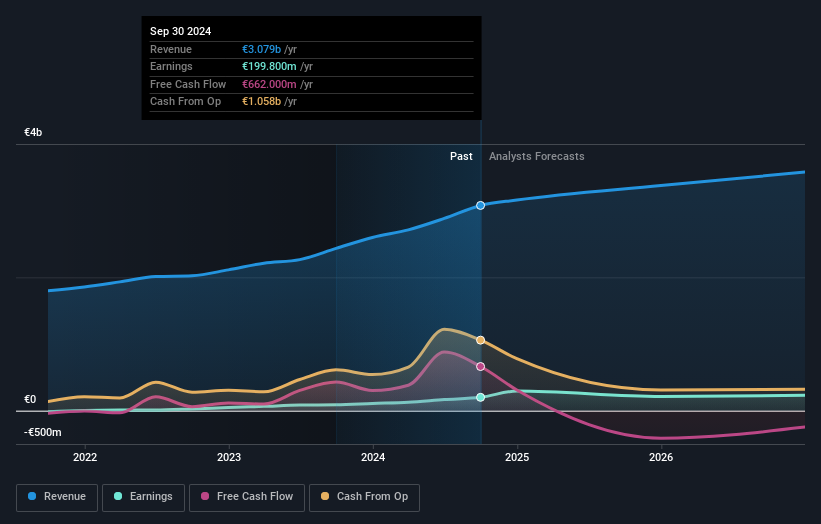Toggle the Cash From Op legend button
This screenshot has height=524, width=821.
364,497
